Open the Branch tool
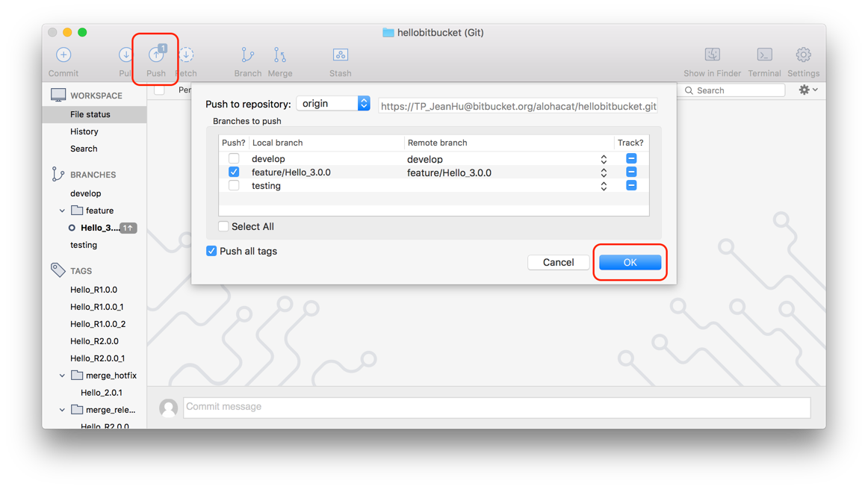Viewport: 868px width, 489px height. [247, 54]
